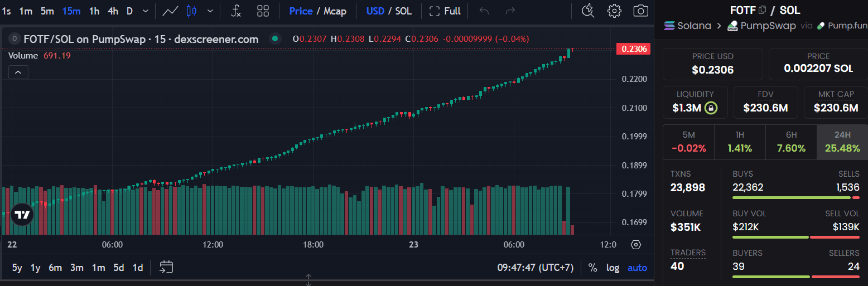Image resolution: width=868 pixels, height=286 pixels.
Task: Open the timeframe dropdown arrow
Action: tap(146, 11)
